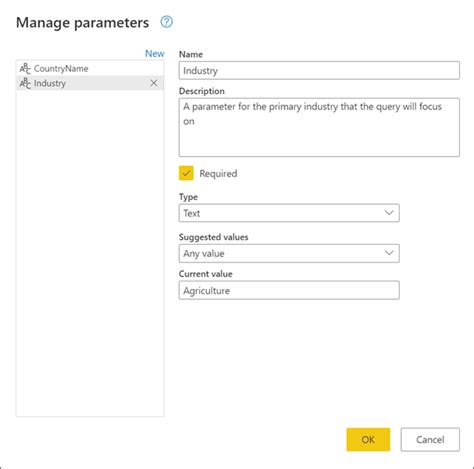Select the Industry parameter in list

(90, 83)
